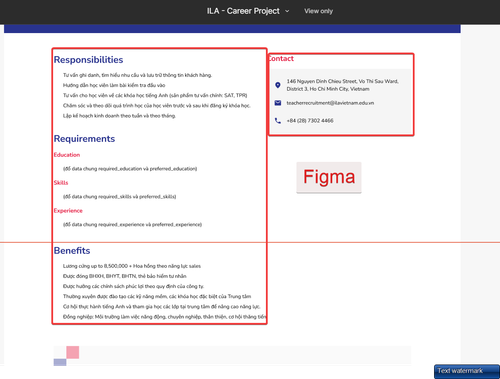The image size is (500, 379).
Task: Click the View only label
Action: click(318, 11)
